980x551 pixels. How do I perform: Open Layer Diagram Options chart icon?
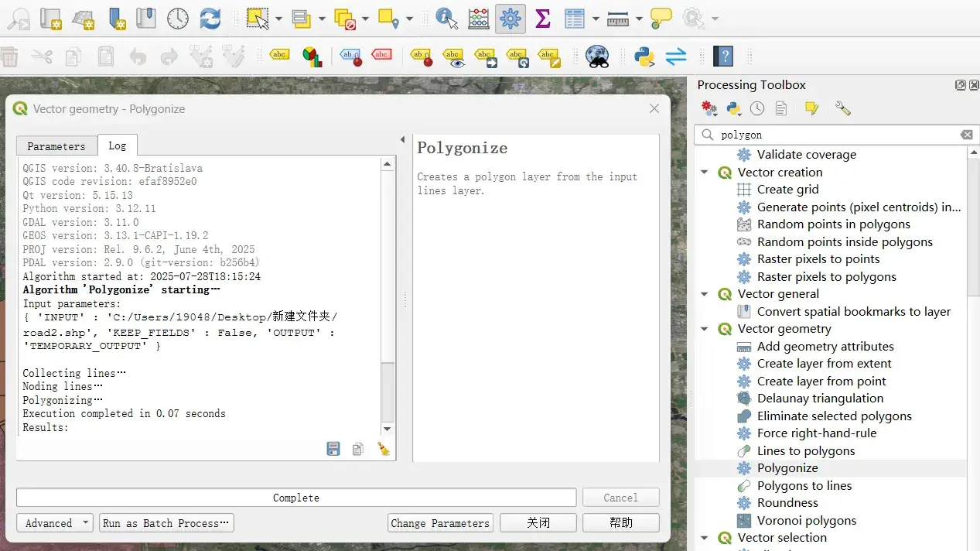coord(312,56)
